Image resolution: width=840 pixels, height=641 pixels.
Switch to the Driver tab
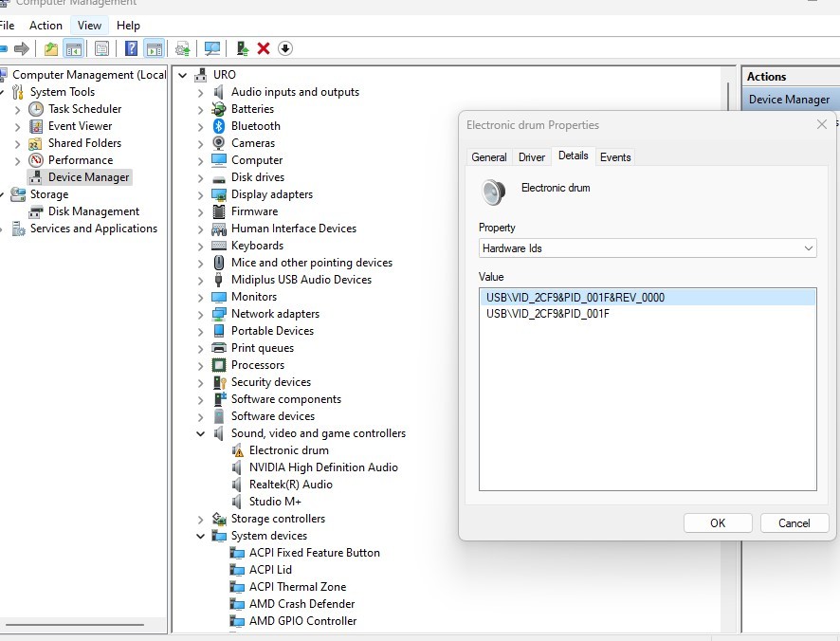point(532,157)
